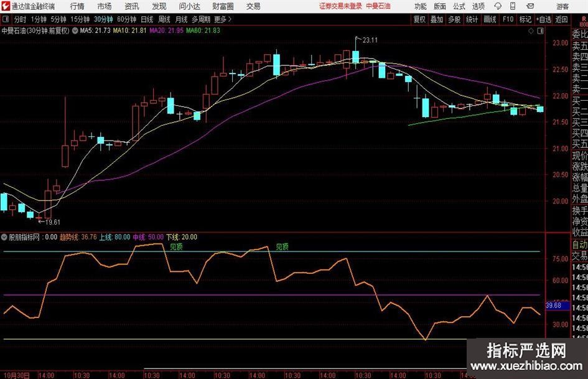Open the 资讯 menu
The height and width of the screenshot is (379, 588).
[x=132, y=6]
